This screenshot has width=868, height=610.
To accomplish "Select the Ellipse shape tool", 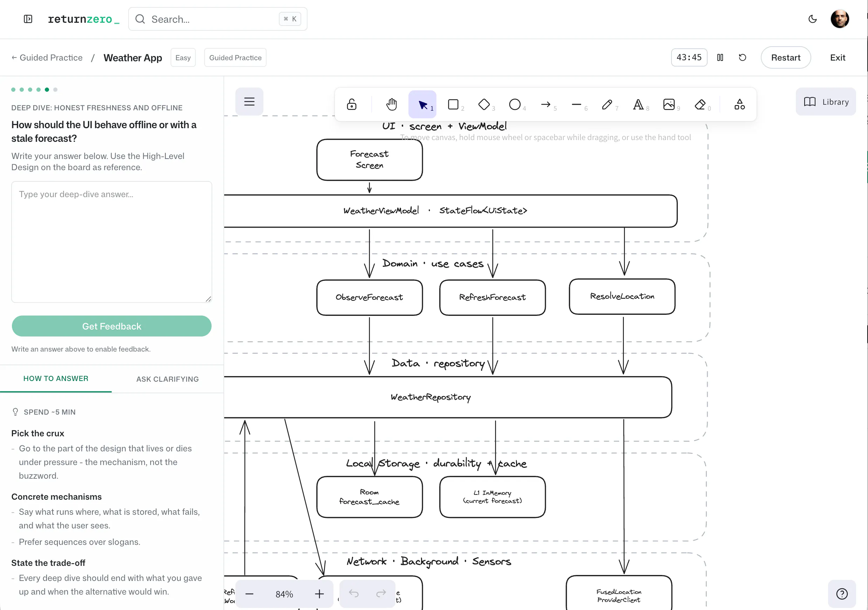I will (x=515, y=104).
